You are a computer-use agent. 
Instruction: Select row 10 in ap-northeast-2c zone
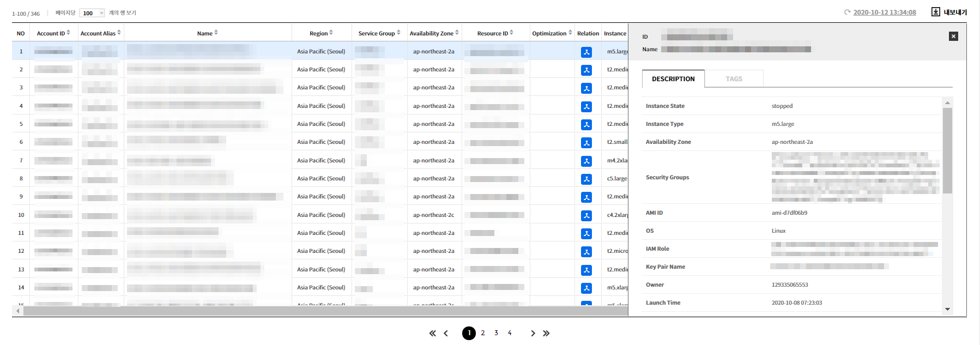coord(433,215)
